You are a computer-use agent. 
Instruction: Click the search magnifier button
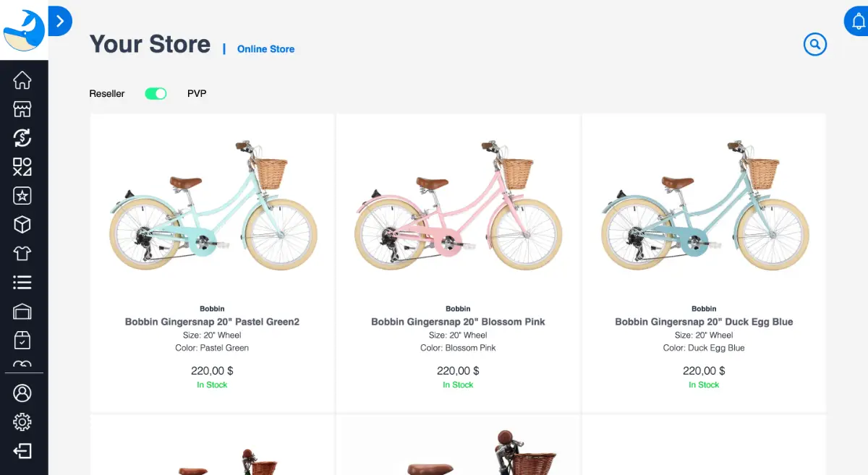click(814, 45)
